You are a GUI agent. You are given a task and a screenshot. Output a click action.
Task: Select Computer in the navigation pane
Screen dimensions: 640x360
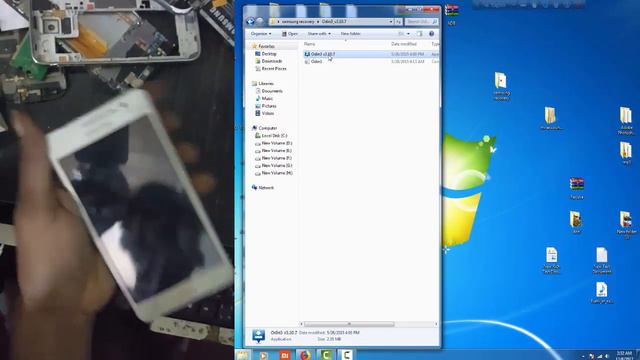pos(267,128)
